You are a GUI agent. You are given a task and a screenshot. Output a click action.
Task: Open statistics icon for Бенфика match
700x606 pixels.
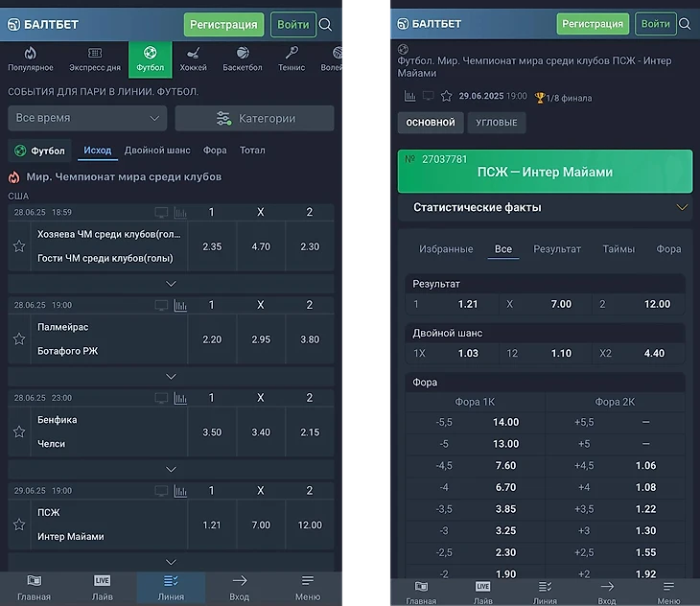click(x=180, y=398)
